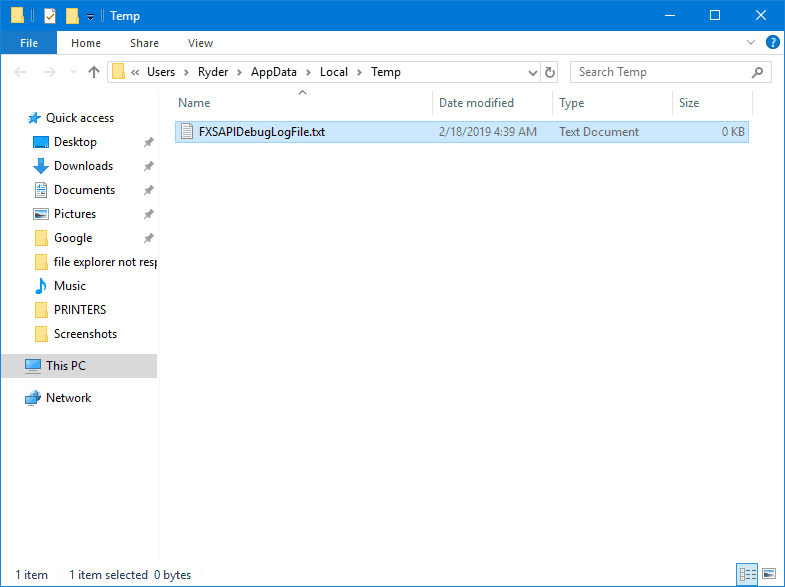Click the AppData breadcrumb in path
The image size is (785, 587).
[x=270, y=72]
